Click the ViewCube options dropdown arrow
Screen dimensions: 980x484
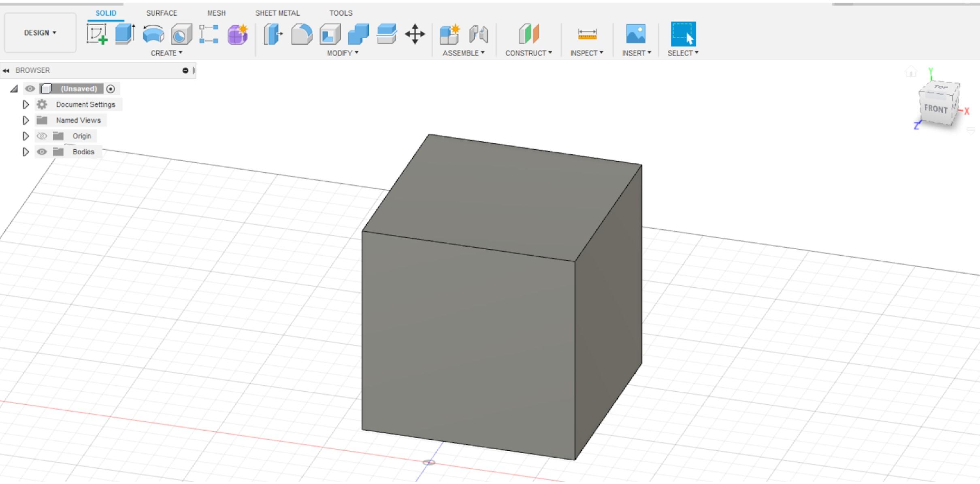[x=971, y=130]
